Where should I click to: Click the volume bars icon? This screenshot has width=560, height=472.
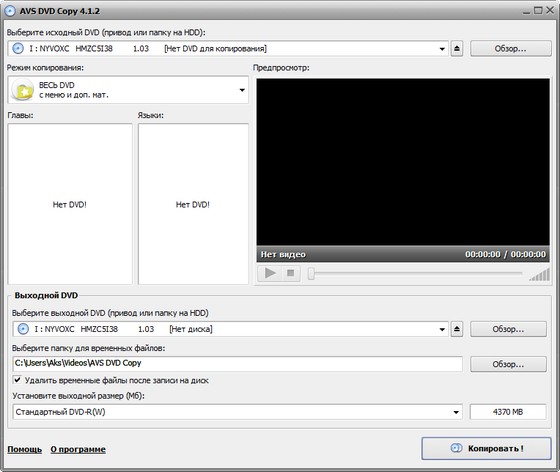pos(539,274)
